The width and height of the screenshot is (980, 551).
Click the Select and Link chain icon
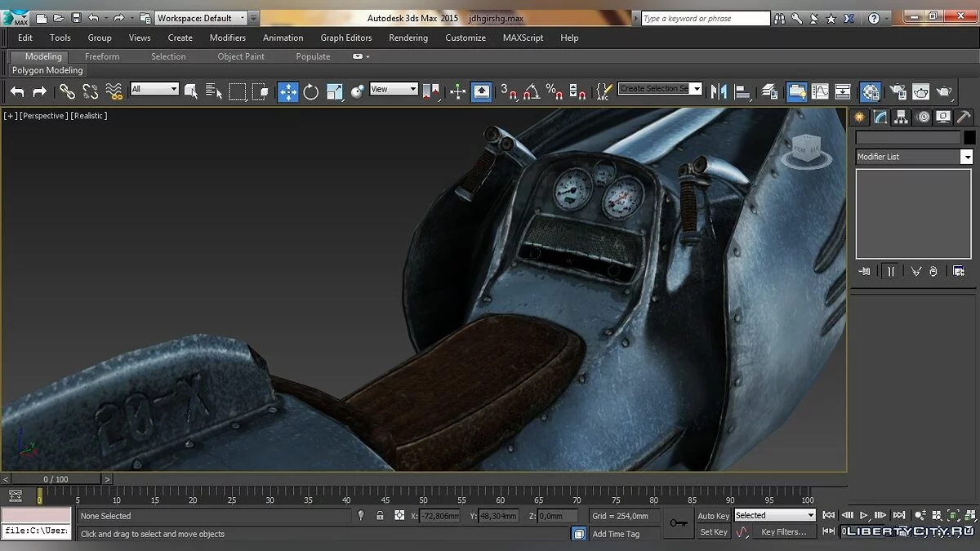pyautogui.click(x=67, y=92)
